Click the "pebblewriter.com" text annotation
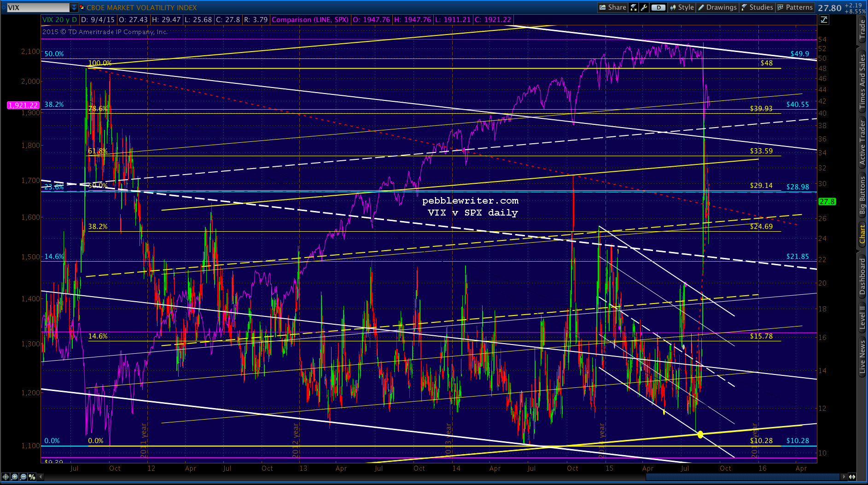 point(470,201)
